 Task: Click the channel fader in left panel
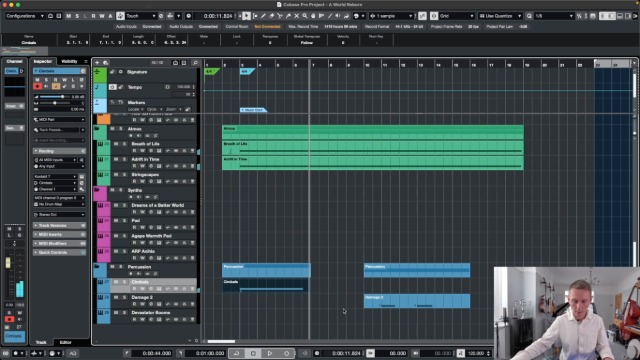pos(8,262)
